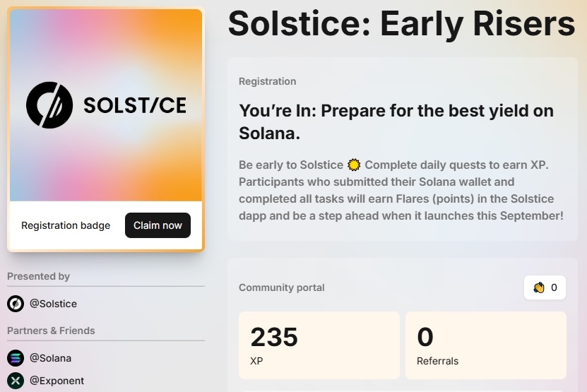Click the Registration badge label
Image resolution: width=587 pixels, height=392 pixels.
pos(66,225)
